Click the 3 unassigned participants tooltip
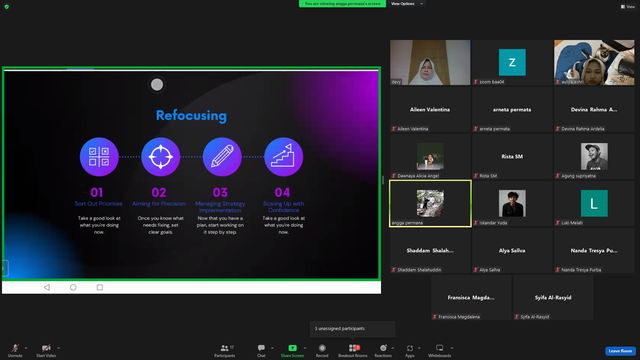Image resolution: width=640 pixels, height=360 pixels. (353, 329)
